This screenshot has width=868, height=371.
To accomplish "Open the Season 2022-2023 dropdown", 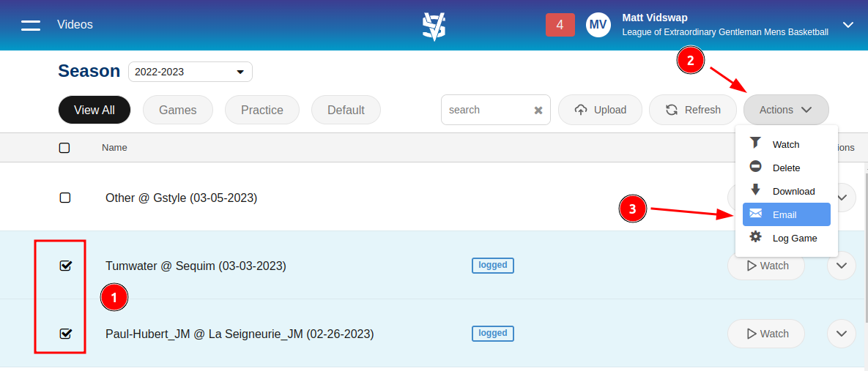I will pyautogui.click(x=190, y=72).
